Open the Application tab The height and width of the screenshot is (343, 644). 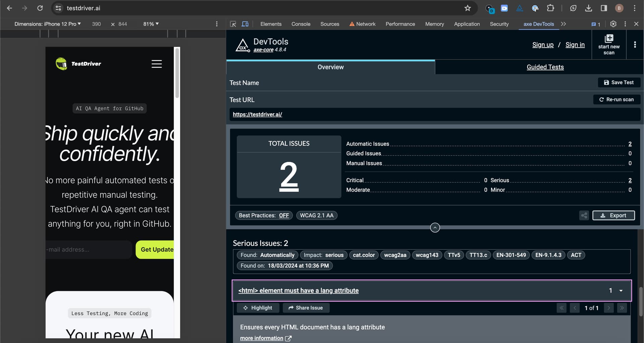tap(467, 24)
